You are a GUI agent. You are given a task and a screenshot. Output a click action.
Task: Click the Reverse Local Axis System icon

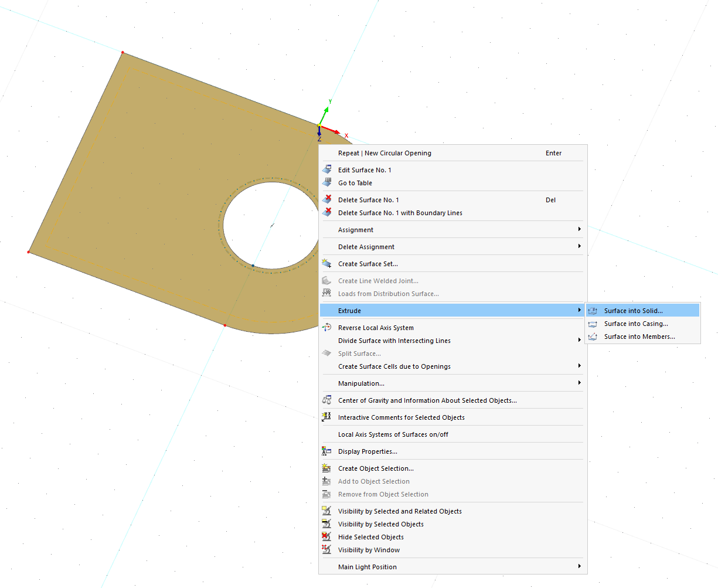[327, 328]
